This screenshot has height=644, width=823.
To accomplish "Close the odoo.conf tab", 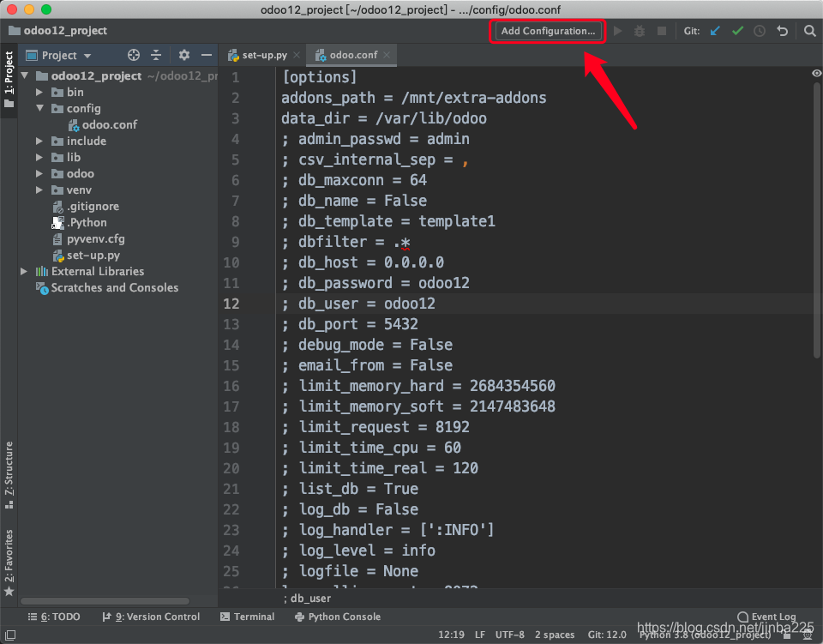I will click(x=387, y=55).
